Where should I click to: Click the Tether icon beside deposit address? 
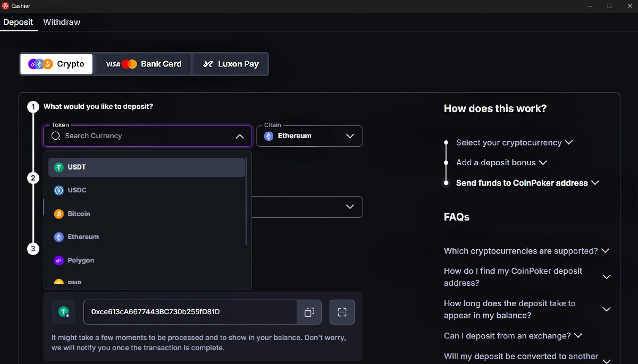coord(63,312)
